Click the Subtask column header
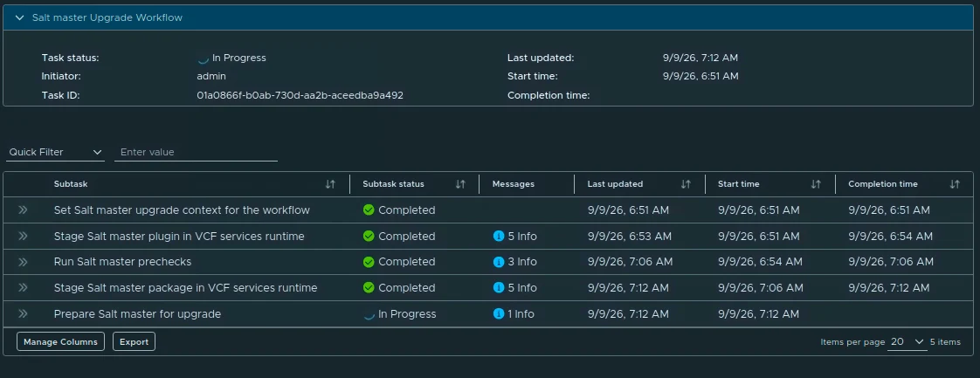The height and width of the screenshot is (378, 980). [x=71, y=184]
